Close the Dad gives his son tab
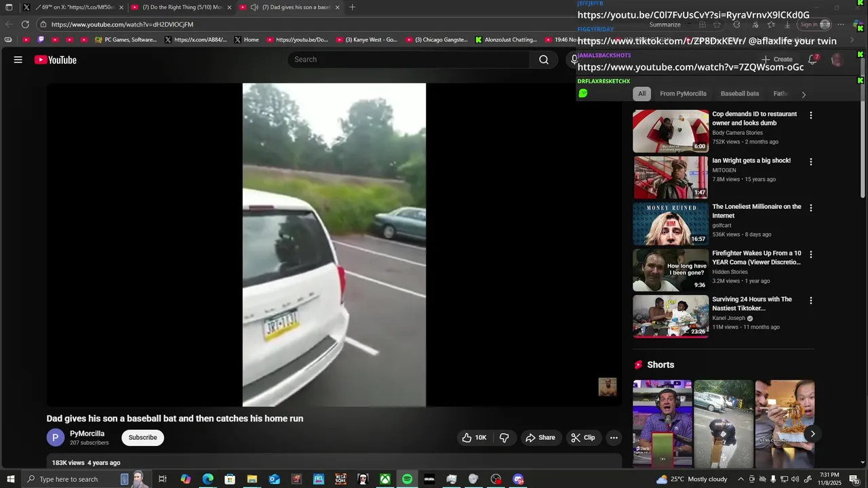This screenshot has width=868, height=488. (x=337, y=7)
